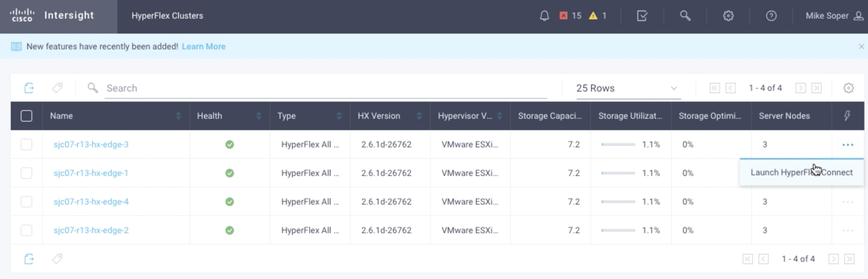Check the box for sjc07-r13-hx-edge-1

(x=26, y=173)
